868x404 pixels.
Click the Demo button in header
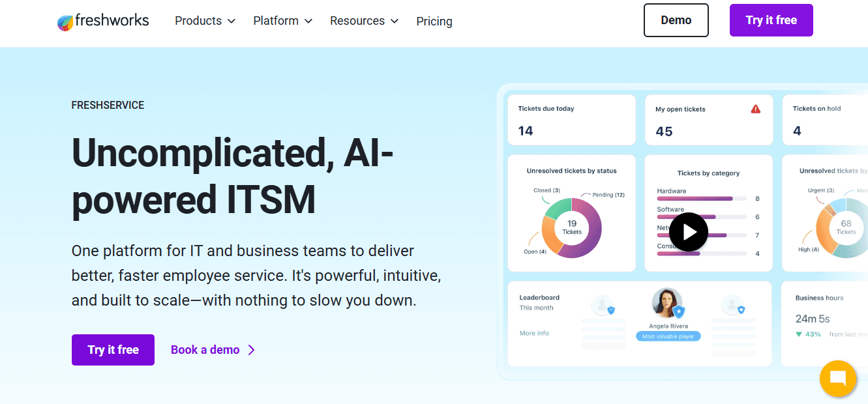(676, 20)
